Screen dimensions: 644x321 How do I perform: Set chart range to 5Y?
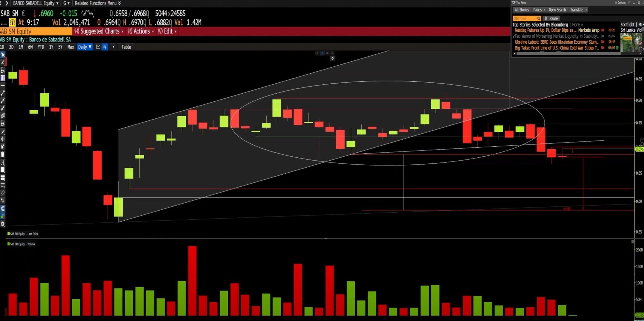click(60, 47)
